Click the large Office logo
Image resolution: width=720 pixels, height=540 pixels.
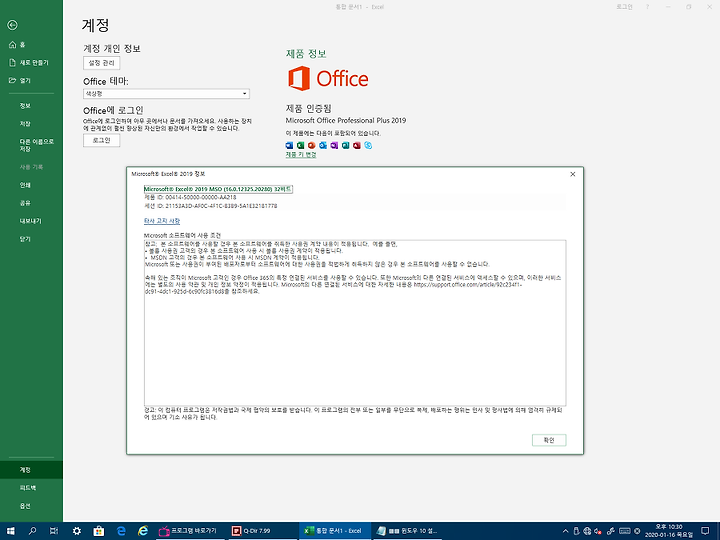pyautogui.click(x=328, y=79)
